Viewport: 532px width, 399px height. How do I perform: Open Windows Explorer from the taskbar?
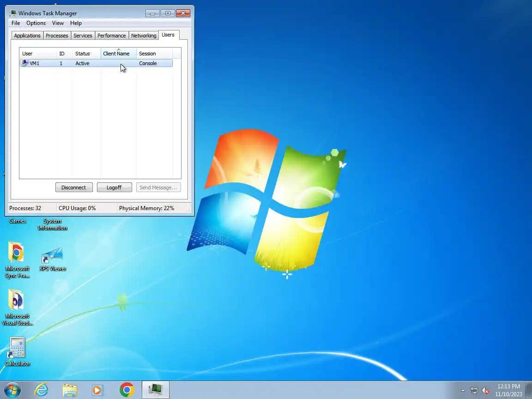[70, 390]
